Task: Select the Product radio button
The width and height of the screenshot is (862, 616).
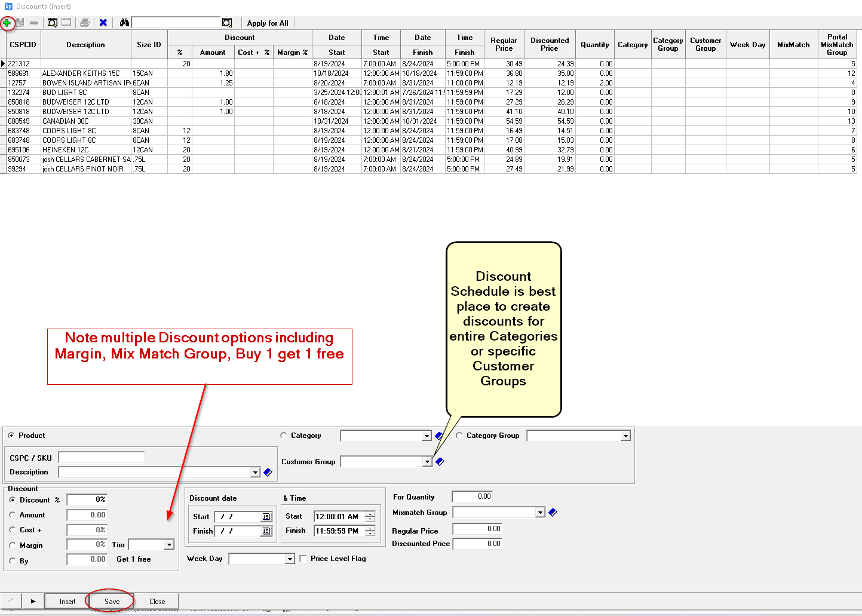Action: 11,436
